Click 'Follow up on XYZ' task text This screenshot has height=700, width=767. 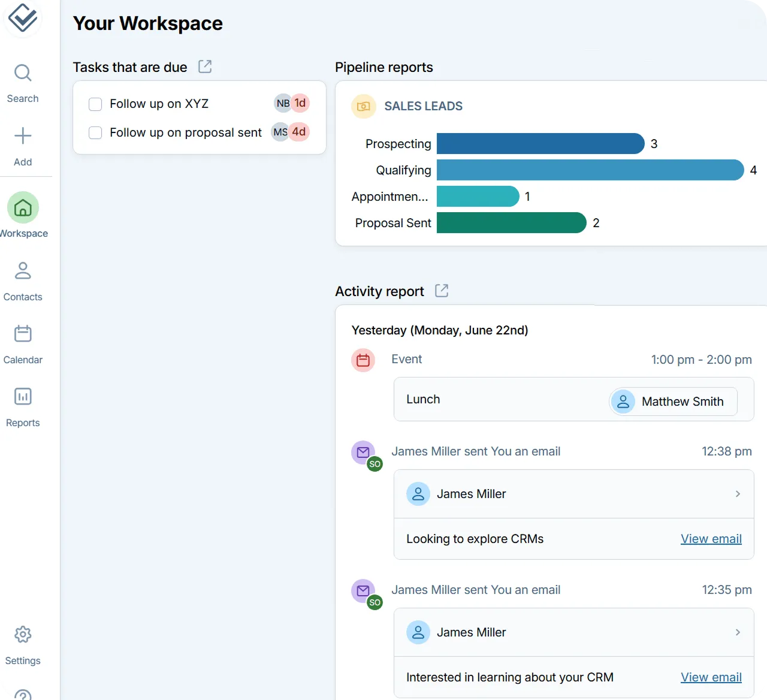(x=159, y=104)
